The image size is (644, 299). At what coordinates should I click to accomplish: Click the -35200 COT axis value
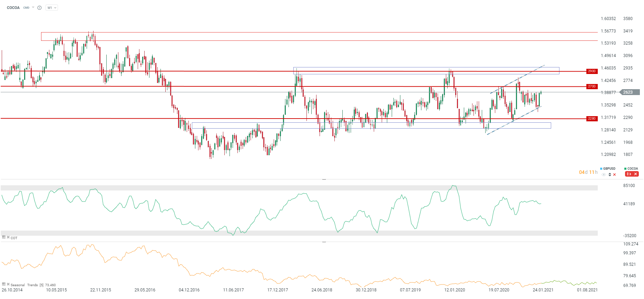tap(630, 236)
